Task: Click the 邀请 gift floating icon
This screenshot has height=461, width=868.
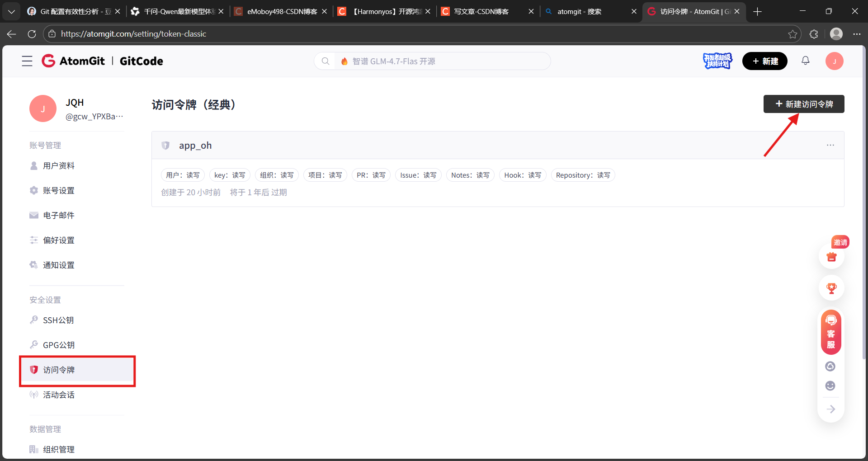Action: [x=831, y=256]
